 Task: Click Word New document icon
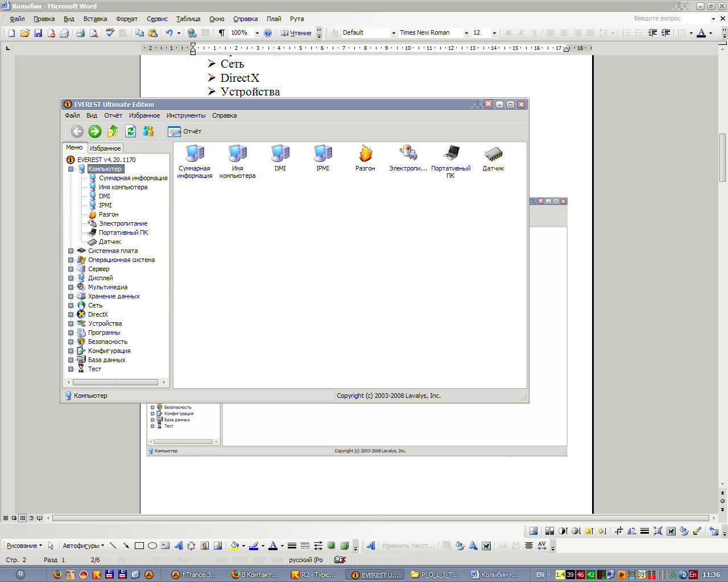[11, 33]
